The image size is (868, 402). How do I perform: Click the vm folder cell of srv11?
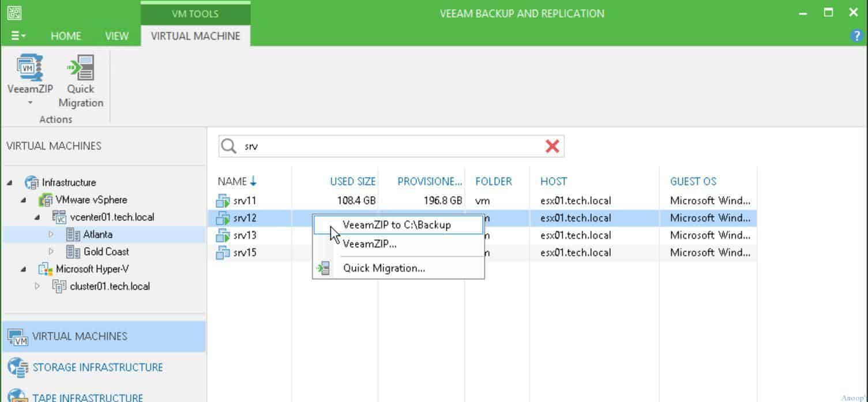pos(482,201)
